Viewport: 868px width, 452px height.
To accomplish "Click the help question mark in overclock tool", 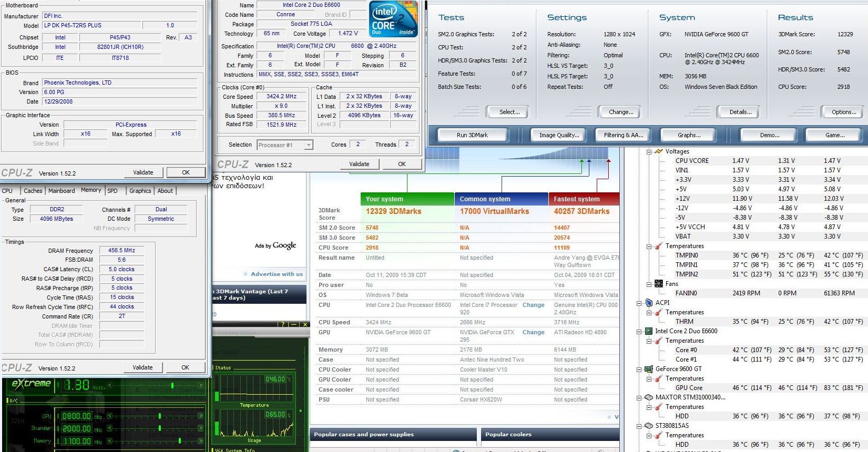I will [x=283, y=324].
